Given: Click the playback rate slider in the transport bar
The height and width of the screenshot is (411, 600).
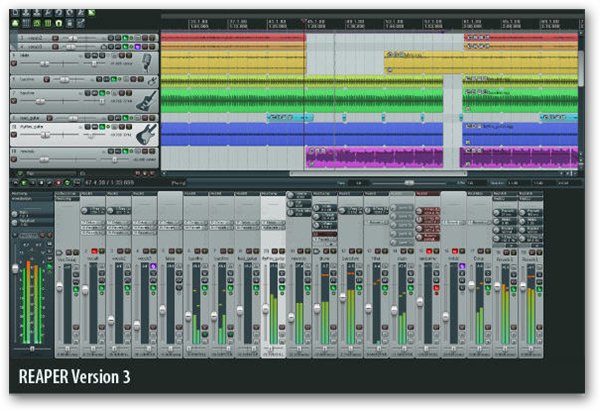Looking at the screenshot, I should coord(409,183).
